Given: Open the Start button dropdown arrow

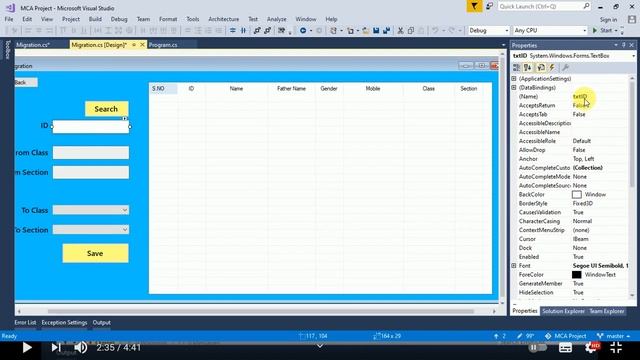Looking at the screenshot, I should click(x=616, y=31).
